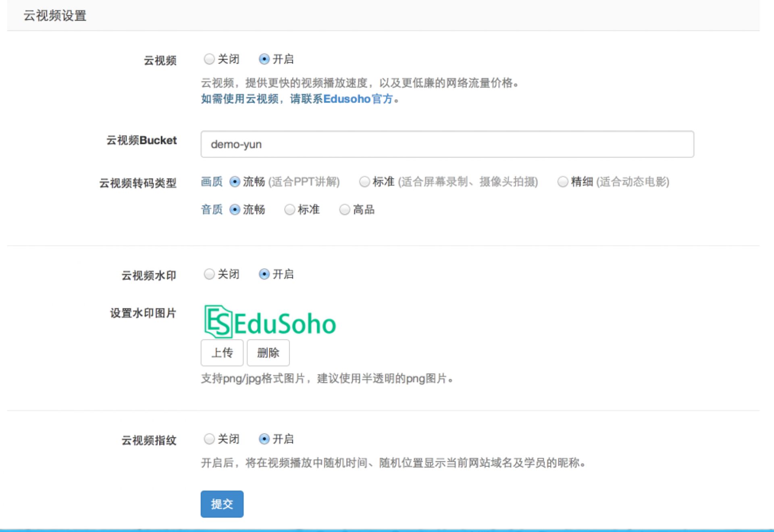This screenshot has height=532, width=774.
Task: Select 开启 for 云视频
Action: tap(264, 59)
